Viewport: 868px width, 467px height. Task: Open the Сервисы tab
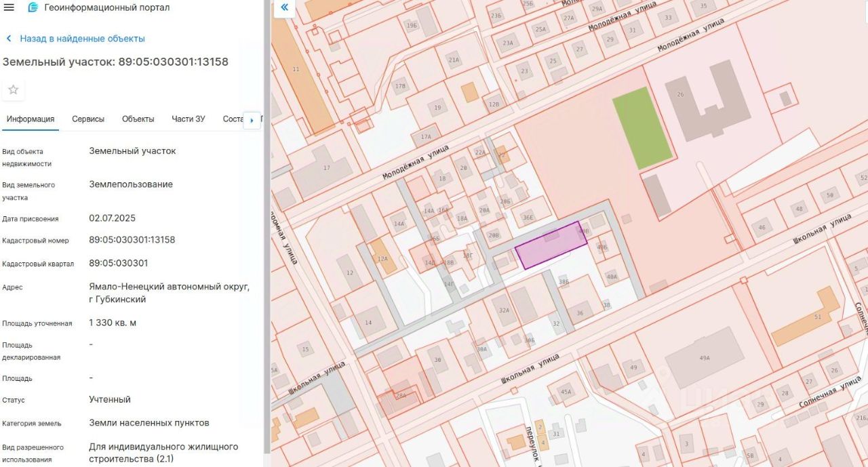(88, 119)
